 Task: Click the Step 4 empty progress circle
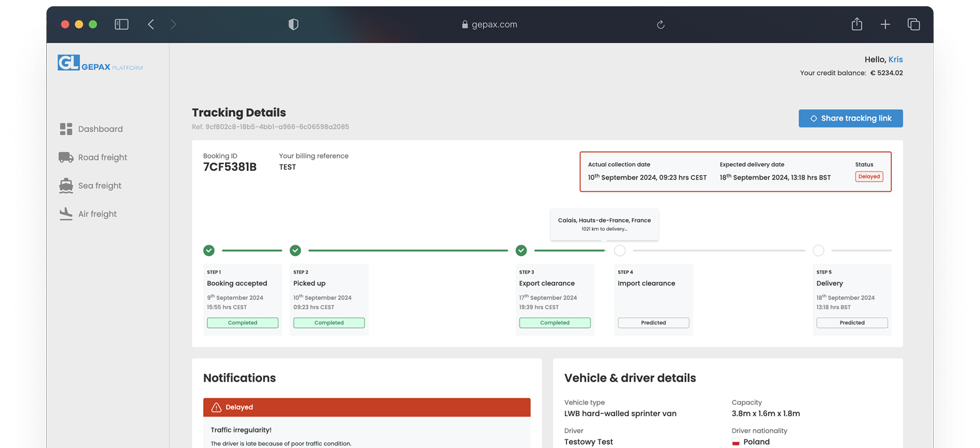[x=619, y=250]
